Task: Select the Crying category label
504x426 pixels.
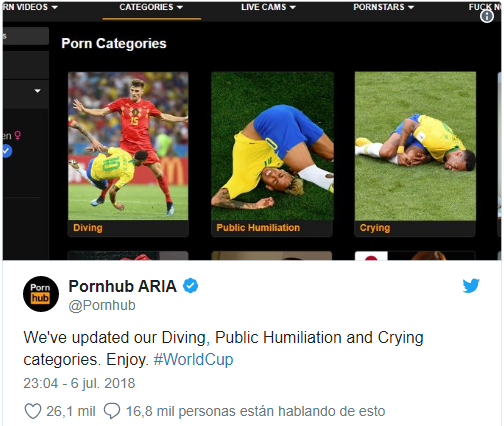Action: click(x=375, y=228)
